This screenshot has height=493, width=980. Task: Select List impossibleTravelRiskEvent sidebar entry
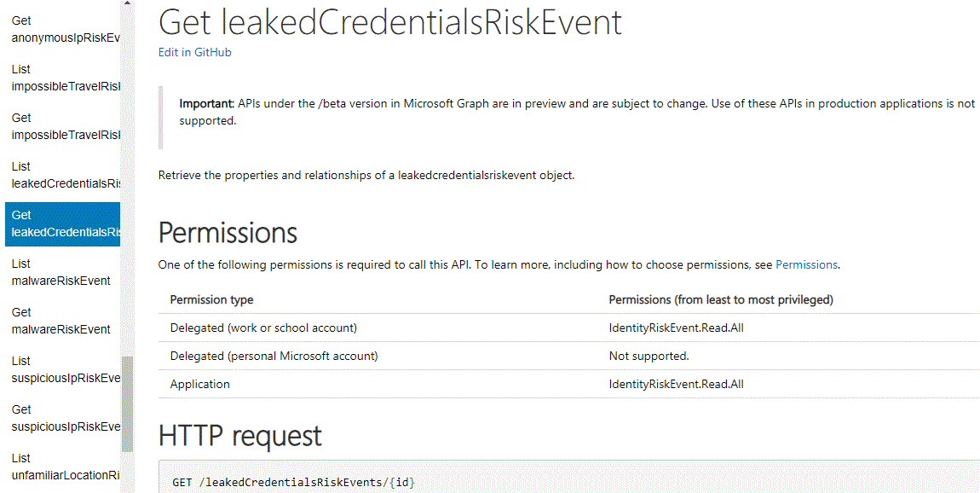click(x=64, y=78)
